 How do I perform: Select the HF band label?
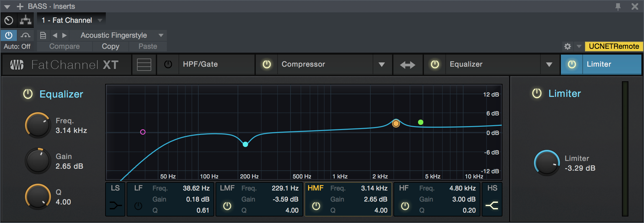coord(404,188)
